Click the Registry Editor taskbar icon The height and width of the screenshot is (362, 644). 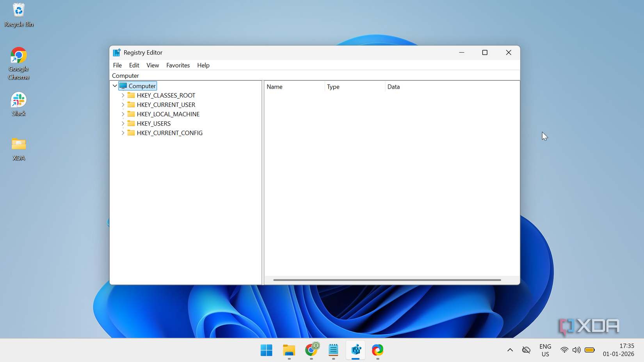pos(356,350)
